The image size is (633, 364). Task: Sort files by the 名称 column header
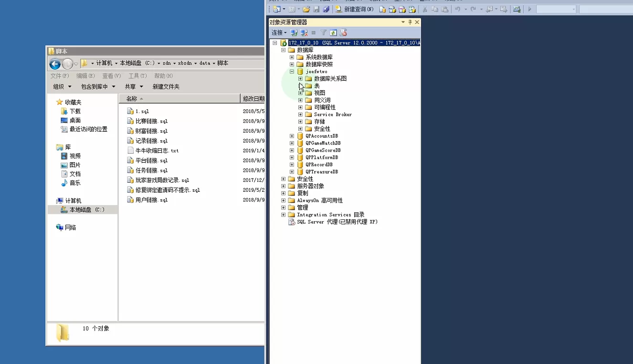click(132, 99)
